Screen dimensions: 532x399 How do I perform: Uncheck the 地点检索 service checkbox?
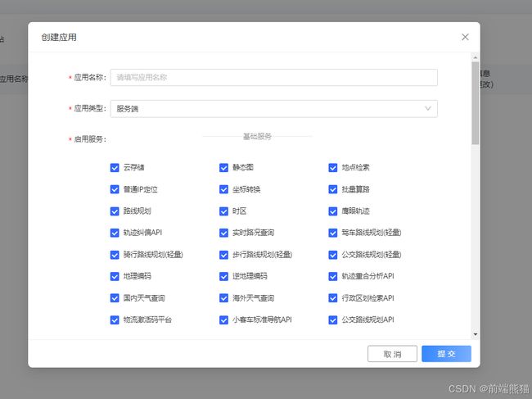tap(333, 168)
